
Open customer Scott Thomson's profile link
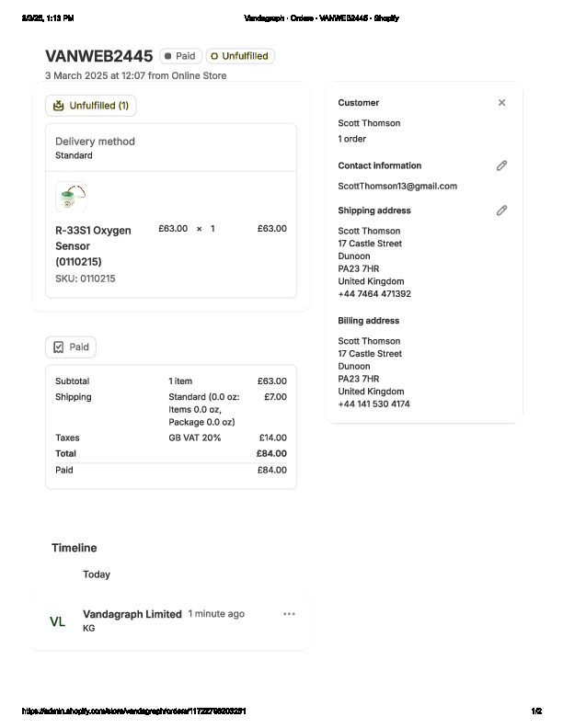[369, 123]
